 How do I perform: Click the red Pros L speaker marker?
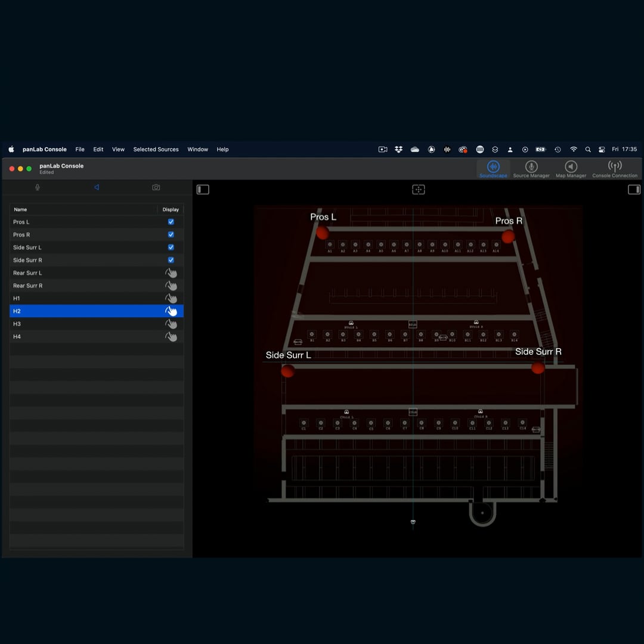click(323, 233)
